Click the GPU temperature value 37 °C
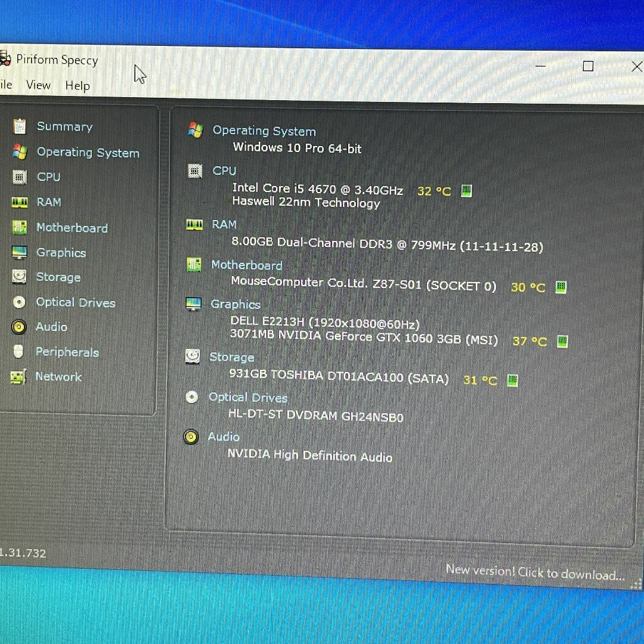The width and height of the screenshot is (644, 644). pyautogui.click(x=530, y=341)
